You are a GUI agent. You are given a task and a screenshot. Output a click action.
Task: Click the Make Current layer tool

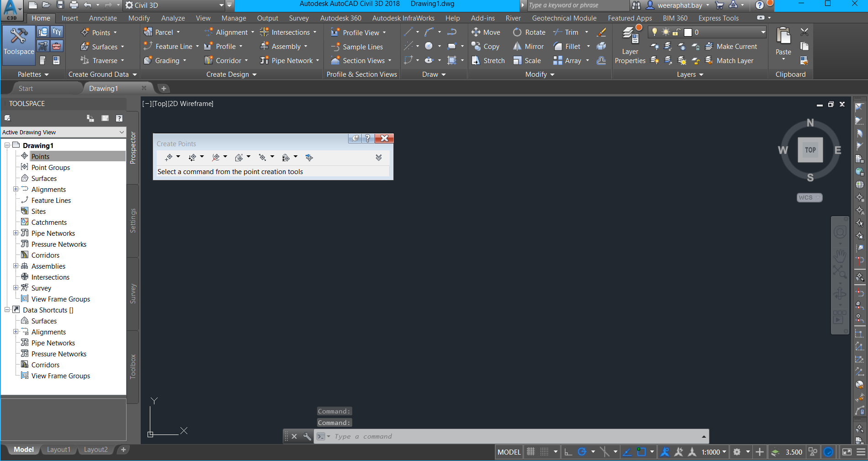[x=731, y=47]
